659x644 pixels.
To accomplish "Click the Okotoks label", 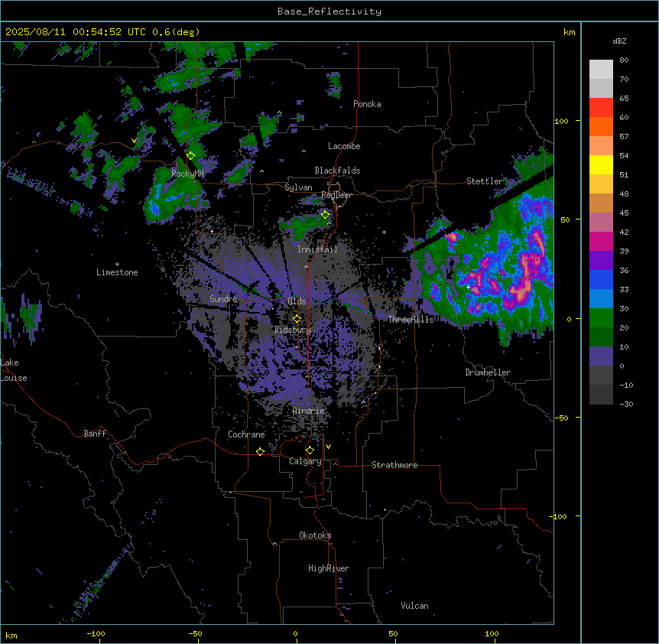I will click(315, 535).
